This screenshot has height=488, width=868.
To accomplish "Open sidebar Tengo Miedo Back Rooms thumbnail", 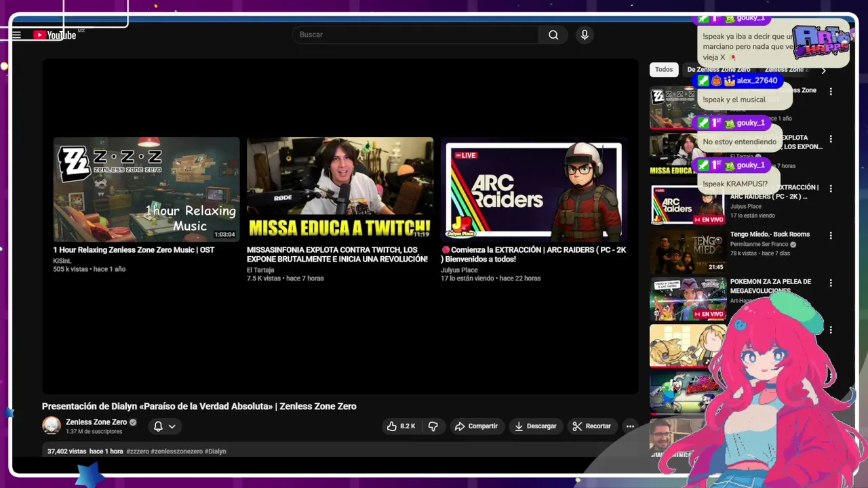I will tap(688, 251).
